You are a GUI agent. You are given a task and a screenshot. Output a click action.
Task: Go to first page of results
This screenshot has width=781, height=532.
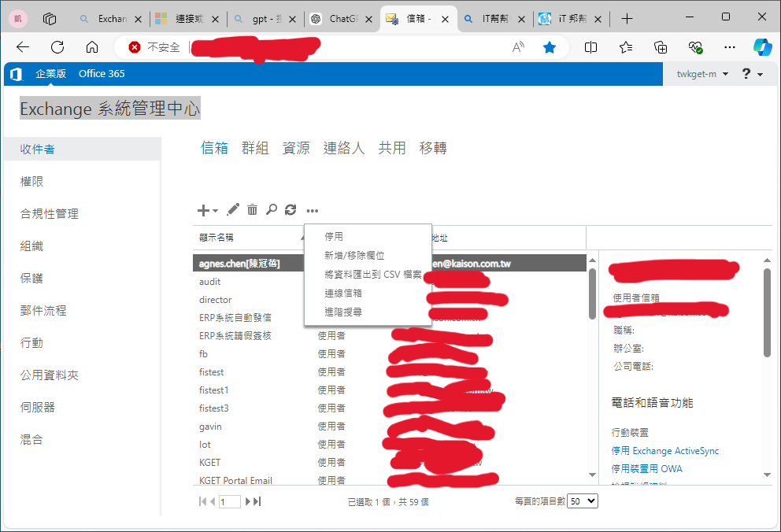[202, 501]
